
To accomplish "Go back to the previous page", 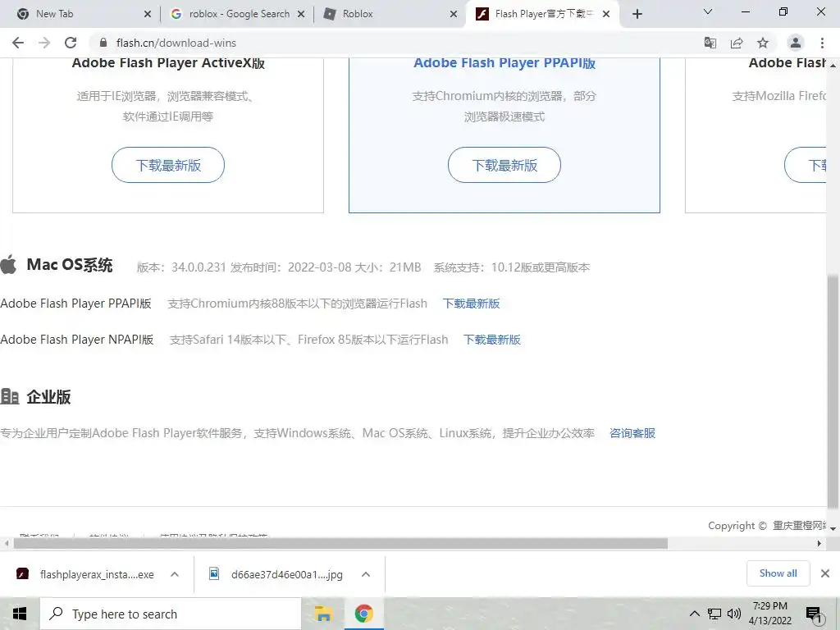I will [x=18, y=43].
